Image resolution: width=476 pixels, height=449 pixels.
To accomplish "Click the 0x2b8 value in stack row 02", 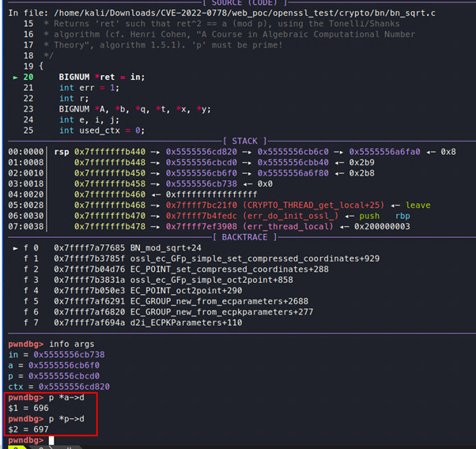I will pyautogui.click(x=361, y=173).
